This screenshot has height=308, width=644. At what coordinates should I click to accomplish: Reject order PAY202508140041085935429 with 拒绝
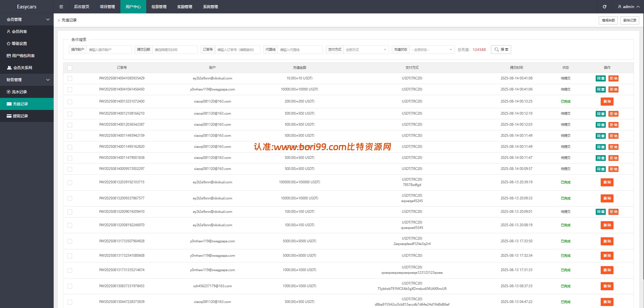tap(613, 78)
